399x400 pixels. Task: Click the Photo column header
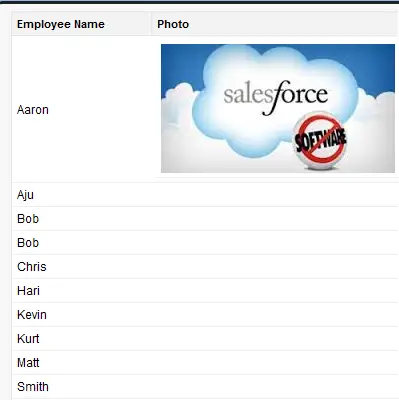tap(275, 24)
